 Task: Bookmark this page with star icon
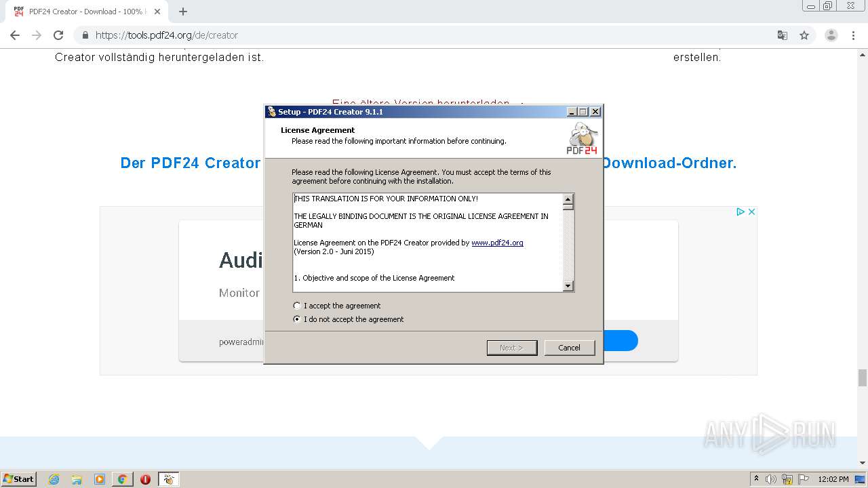pos(804,35)
